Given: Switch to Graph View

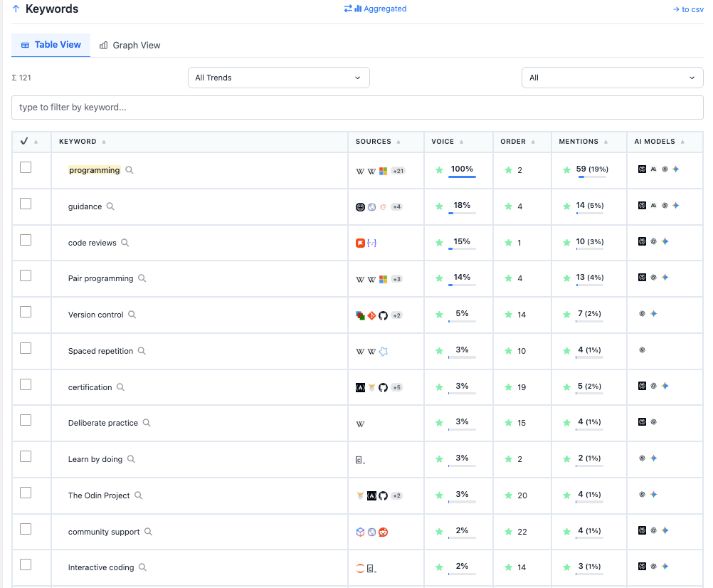Looking at the screenshot, I should point(130,45).
